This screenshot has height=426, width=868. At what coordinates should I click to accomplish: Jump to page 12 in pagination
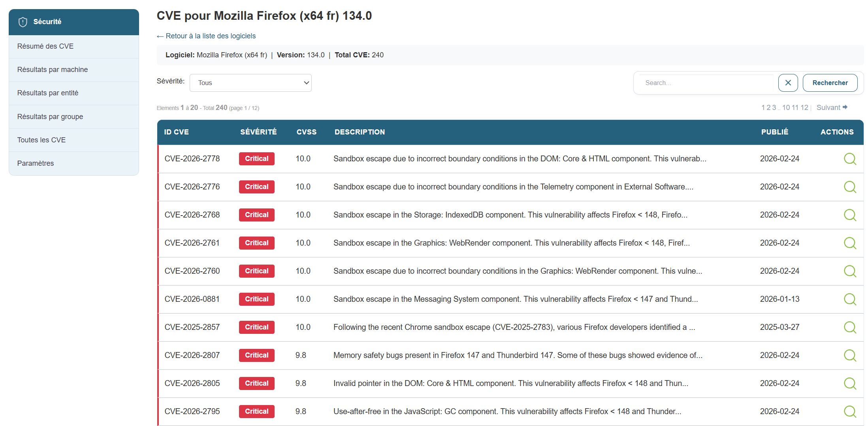click(804, 108)
